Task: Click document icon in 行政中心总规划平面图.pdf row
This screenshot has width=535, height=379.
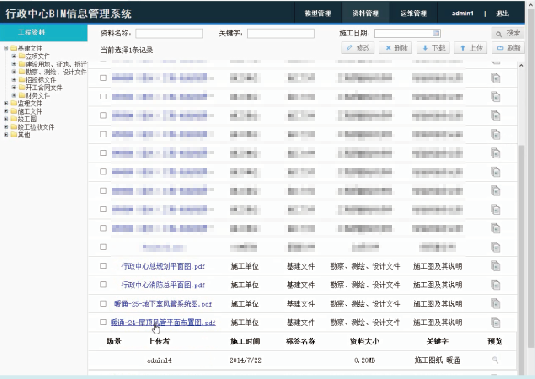Action: point(495,266)
